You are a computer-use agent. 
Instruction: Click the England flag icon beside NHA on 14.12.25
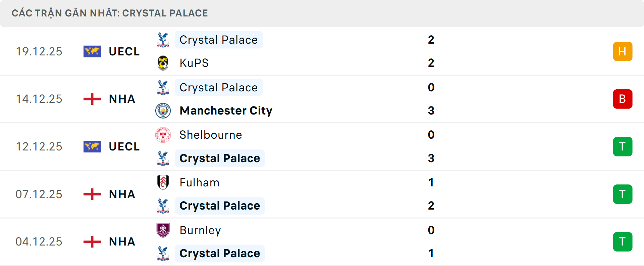(92, 99)
